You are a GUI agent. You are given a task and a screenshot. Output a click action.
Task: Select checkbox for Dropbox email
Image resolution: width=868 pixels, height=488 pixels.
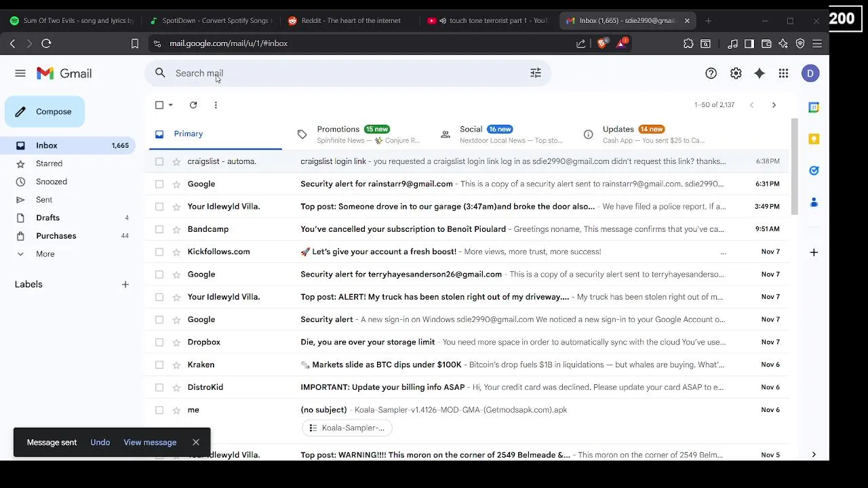coord(159,342)
